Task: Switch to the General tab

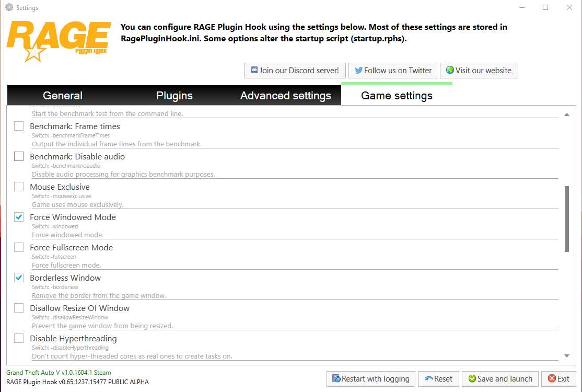Action: click(x=63, y=96)
